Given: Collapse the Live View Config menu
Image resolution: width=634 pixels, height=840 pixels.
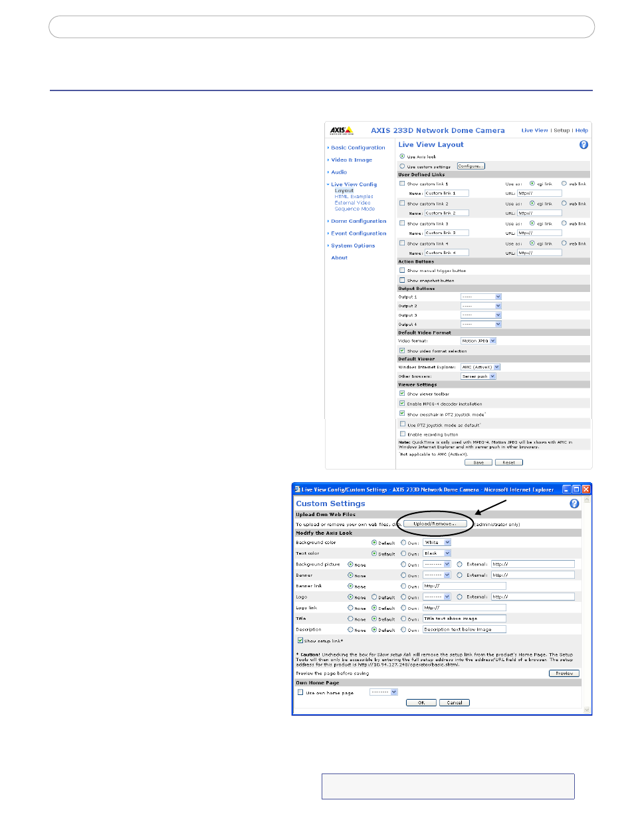Looking at the screenshot, I should point(354,184).
